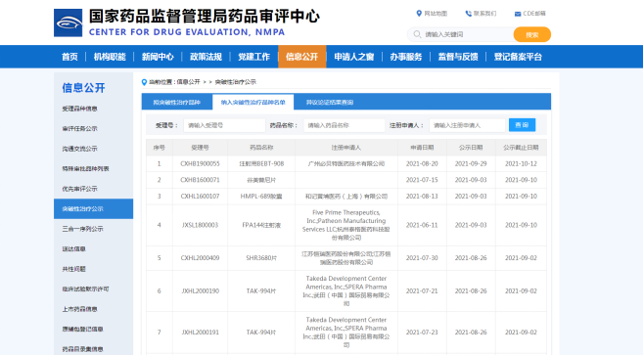This screenshot has height=355, width=644.
Task: Click the Five Prime Therapeutics applicant cell
Action: [346, 225]
